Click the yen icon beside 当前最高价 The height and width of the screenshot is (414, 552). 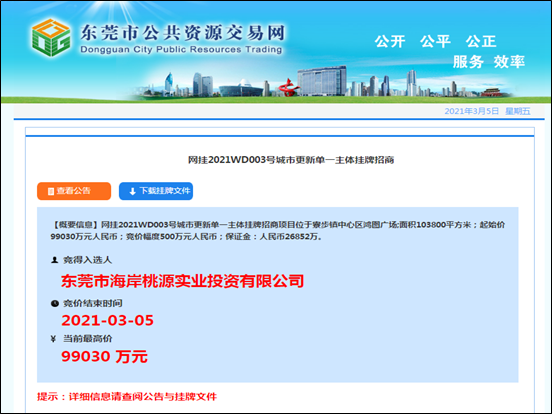point(54,339)
